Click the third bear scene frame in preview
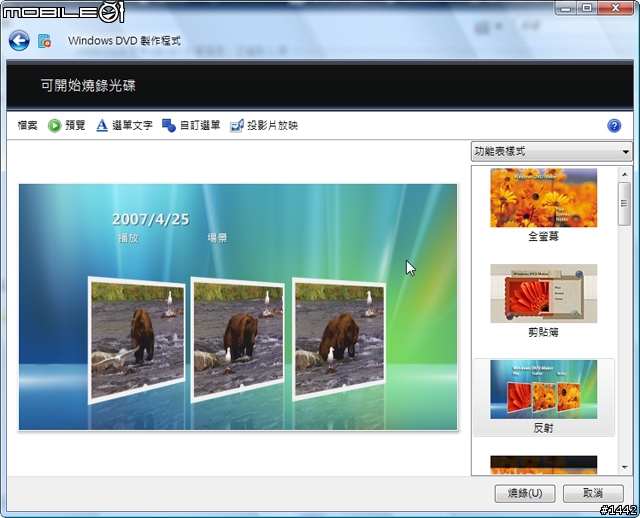640x518 pixels. click(338, 339)
